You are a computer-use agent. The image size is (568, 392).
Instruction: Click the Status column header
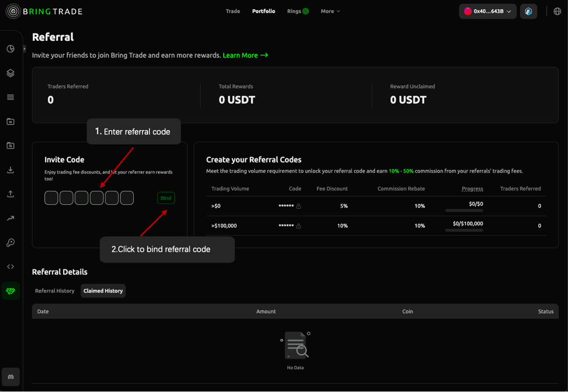click(x=546, y=311)
